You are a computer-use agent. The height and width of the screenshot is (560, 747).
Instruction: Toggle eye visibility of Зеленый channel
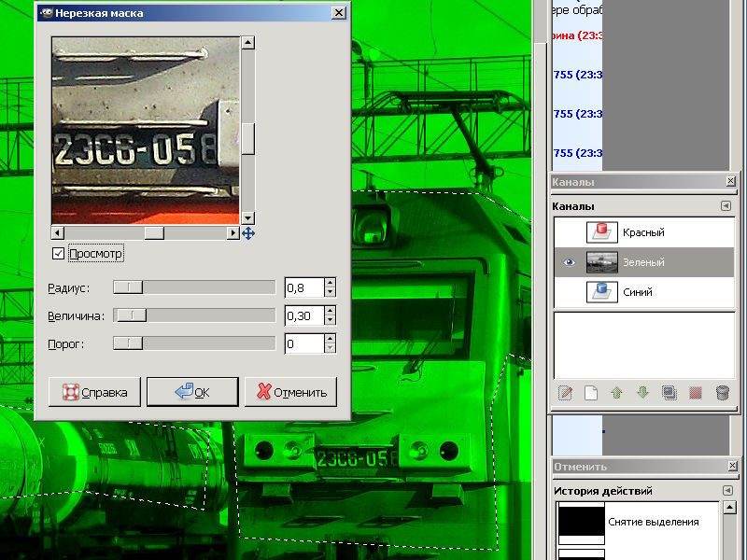click(x=567, y=262)
